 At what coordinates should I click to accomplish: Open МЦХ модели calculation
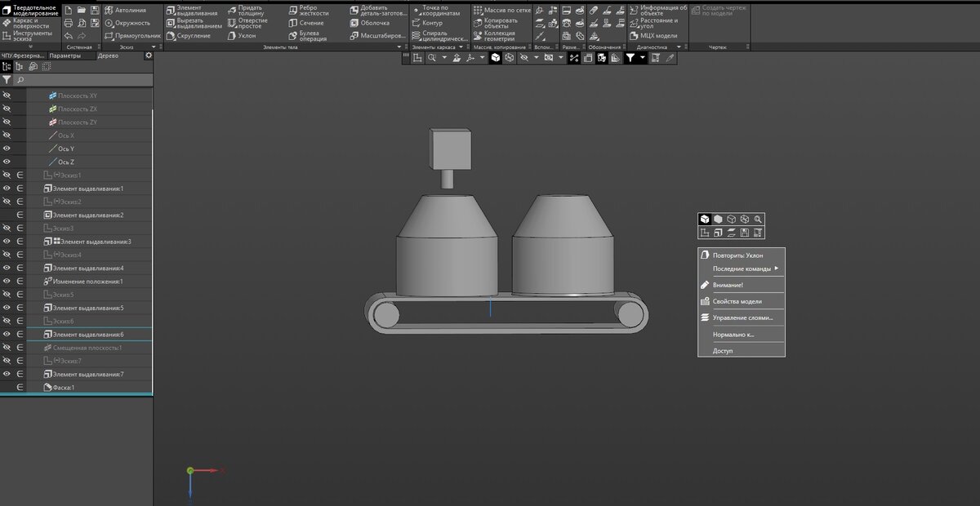[x=653, y=36]
